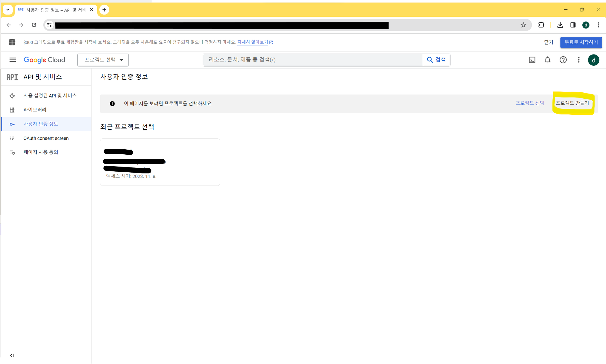Image resolution: width=606 pixels, height=364 pixels.
Task: Bookmark page with the star icon
Action: click(523, 25)
